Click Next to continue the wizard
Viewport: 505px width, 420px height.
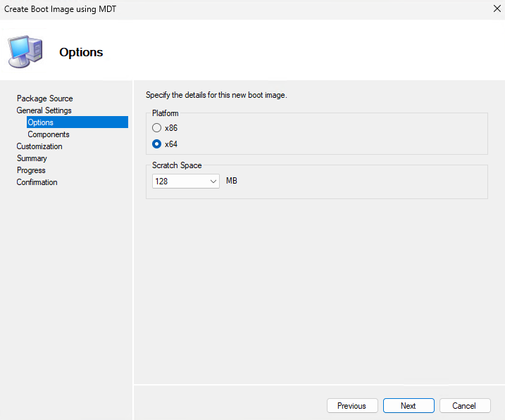point(409,406)
